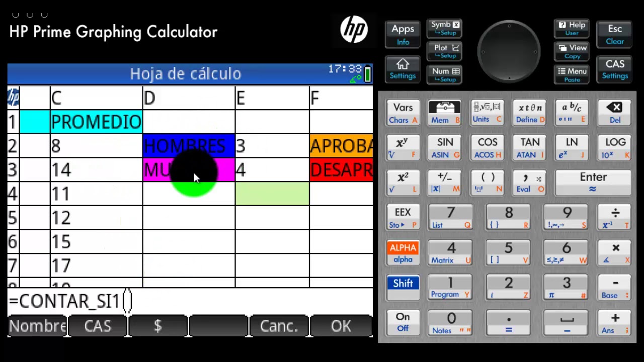Tap number 8 key
This screenshot has height=362, width=644.
(508, 218)
